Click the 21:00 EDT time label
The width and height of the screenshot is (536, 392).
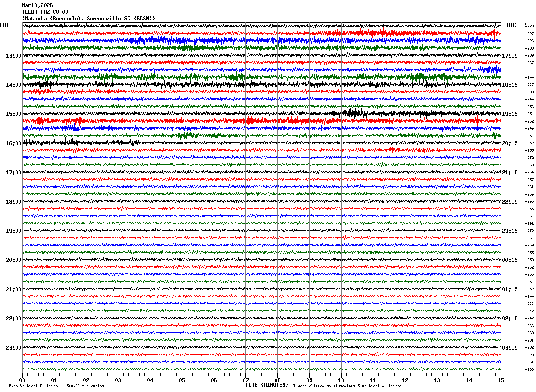[14, 289]
